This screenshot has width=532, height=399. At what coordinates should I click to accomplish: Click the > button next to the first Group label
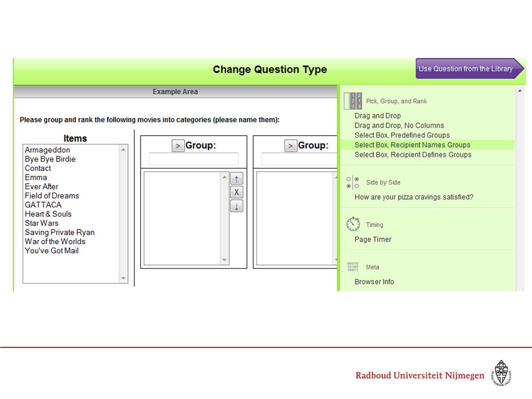point(178,146)
